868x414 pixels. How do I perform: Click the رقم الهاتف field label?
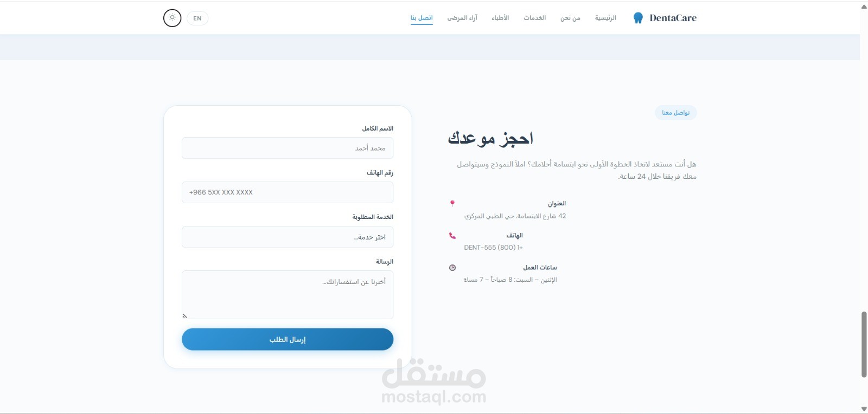380,173
